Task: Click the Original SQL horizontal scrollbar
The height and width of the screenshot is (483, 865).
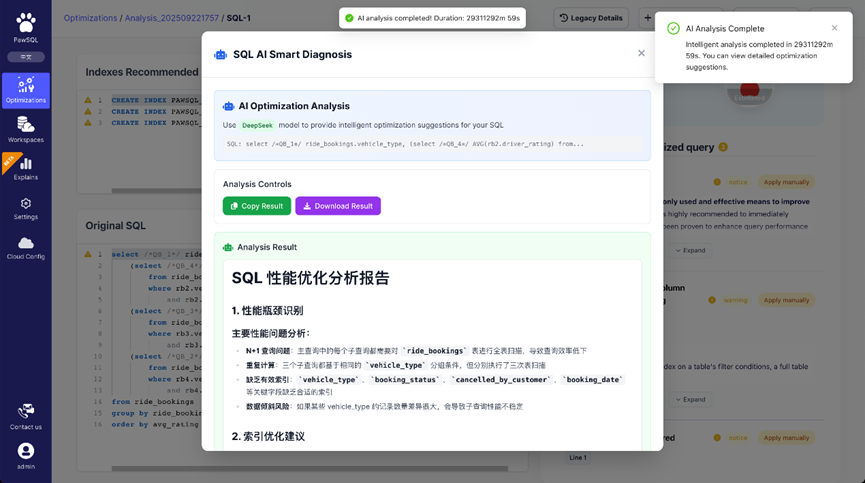Action: [x=309, y=469]
